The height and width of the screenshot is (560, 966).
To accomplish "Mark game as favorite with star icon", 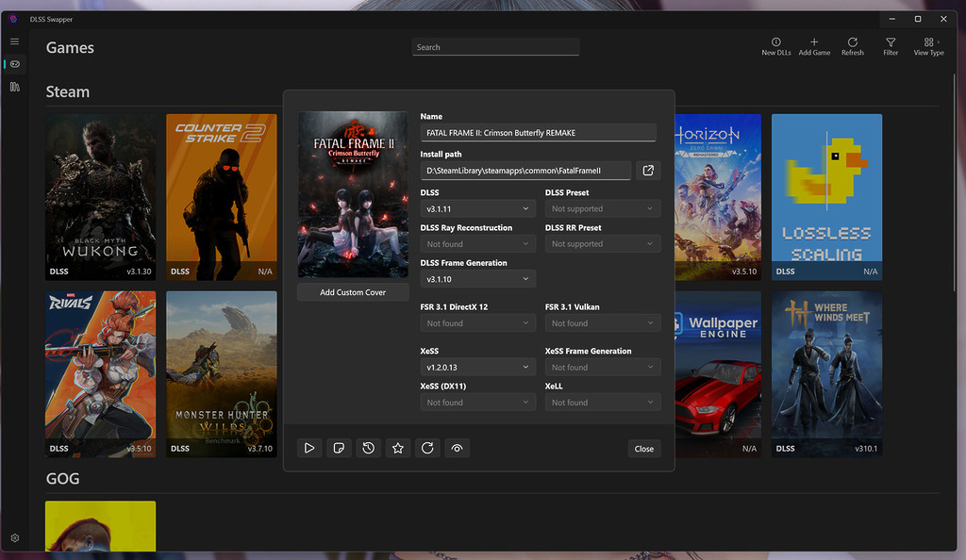I will (x=398, y=449).
